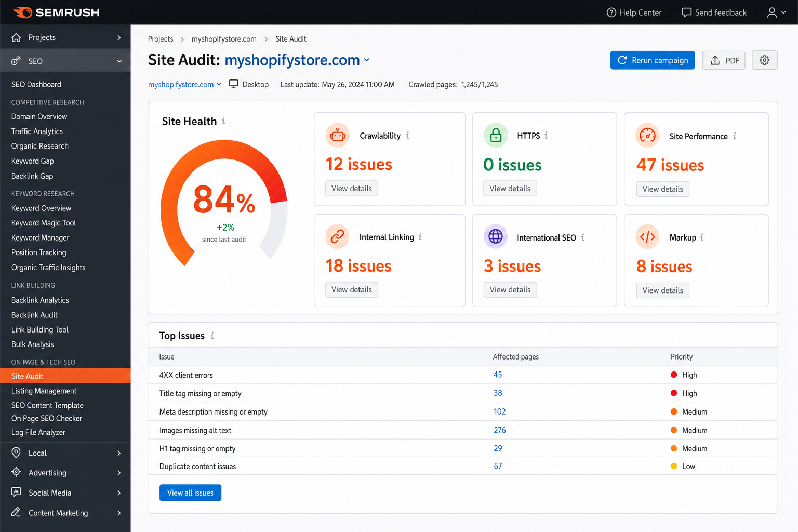Open 102 pages for meta description missing
Viewport: 798px width, 532px height.
(500, 411)
